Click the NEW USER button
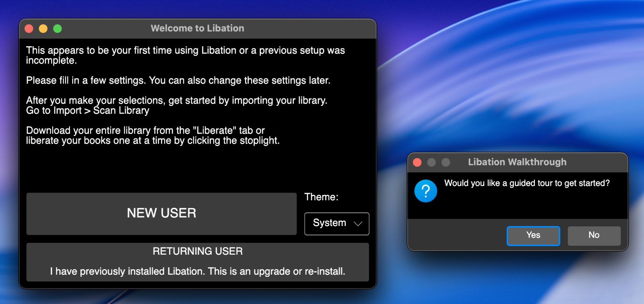The width and height of the screenshot is (644, 304). (161, 214)
